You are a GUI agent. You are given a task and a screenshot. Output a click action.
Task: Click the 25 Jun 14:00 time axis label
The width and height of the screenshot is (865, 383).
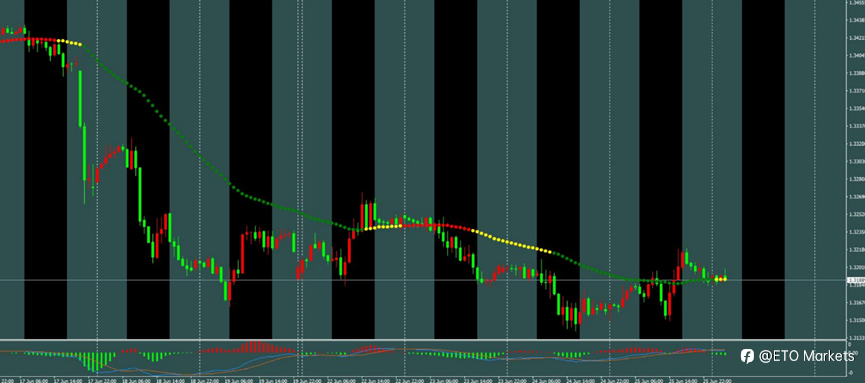684,380
